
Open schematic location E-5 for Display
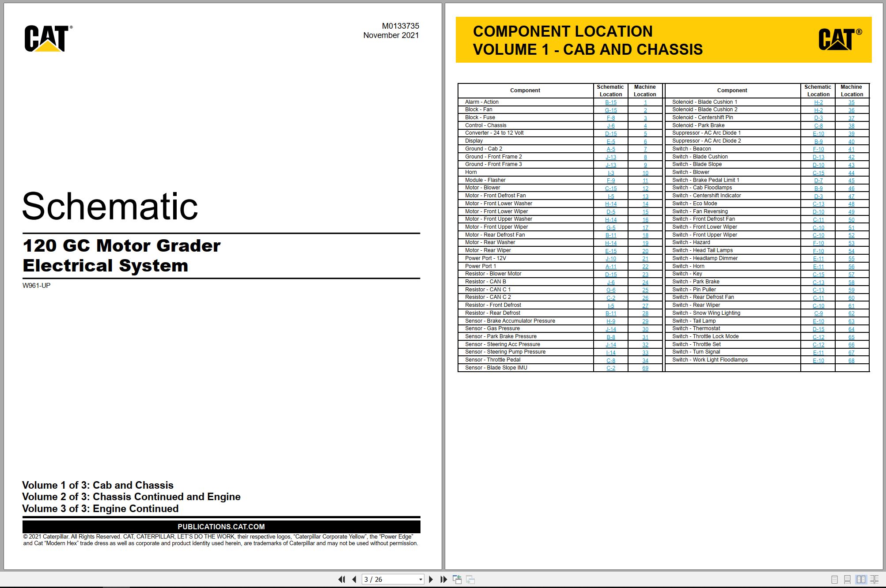coord(611,142)
